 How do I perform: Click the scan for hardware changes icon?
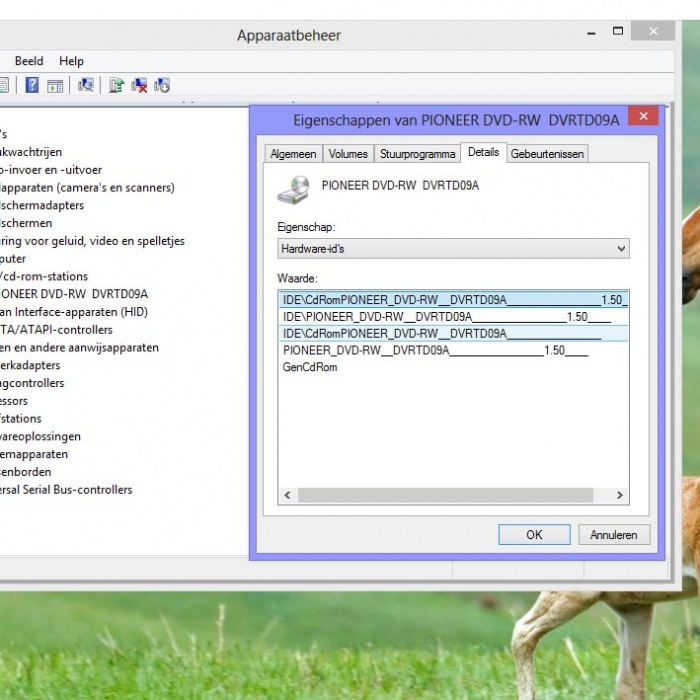86,85
